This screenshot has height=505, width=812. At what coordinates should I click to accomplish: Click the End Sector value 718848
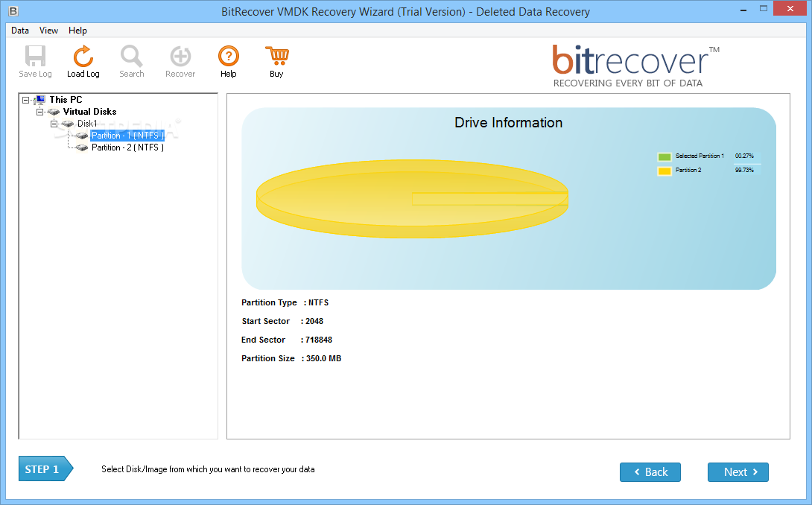[319, 340]
